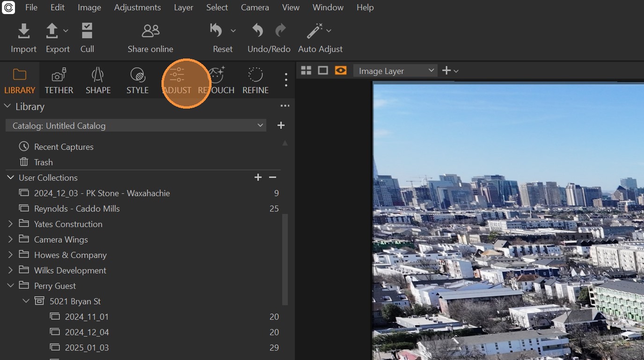Select the Trash item
The width and height of the screenshot is (644, 360).
(x=43, y=162)
